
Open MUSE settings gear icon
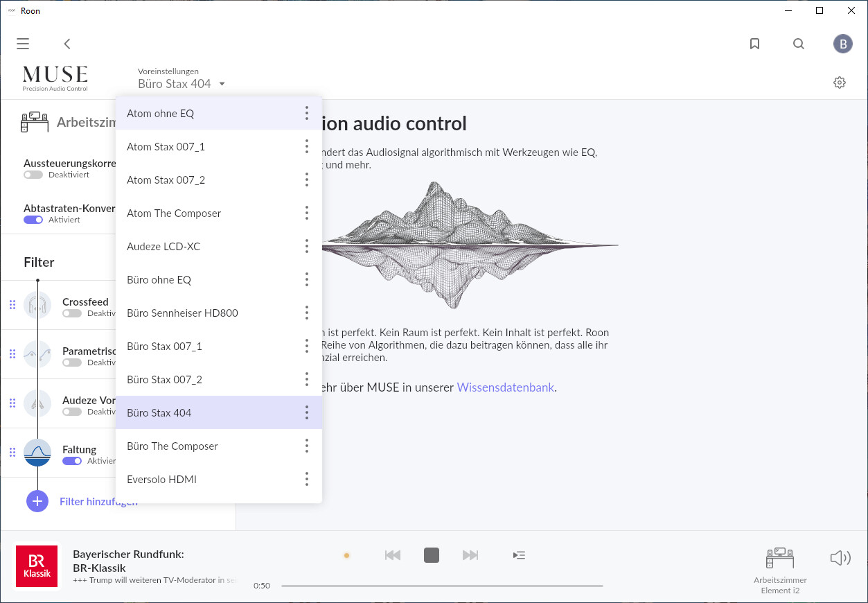tap(840, 82)
